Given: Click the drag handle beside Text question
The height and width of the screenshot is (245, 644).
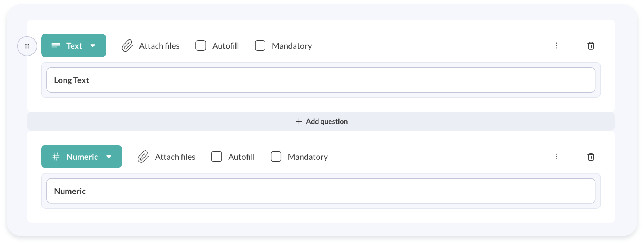Looking at the screenshot, I should pos(27,46).
